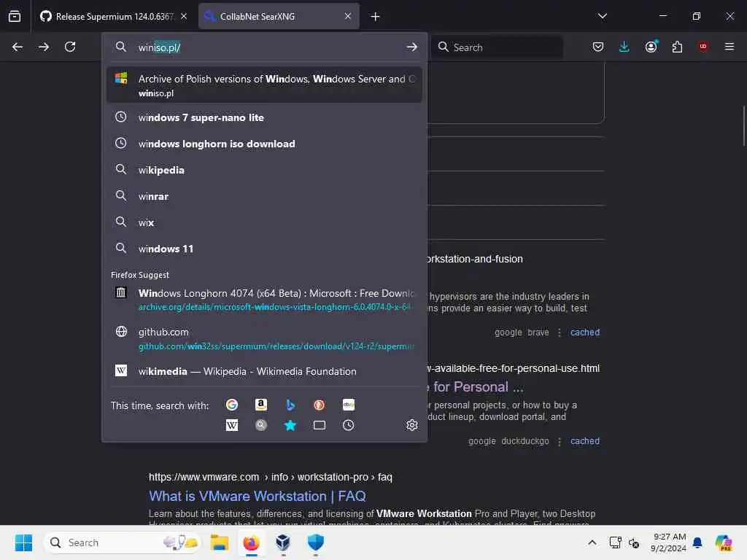Viewport: 747px width, 560px height.
Task: Open the List all tabs chevron
Action: point(602,16)
